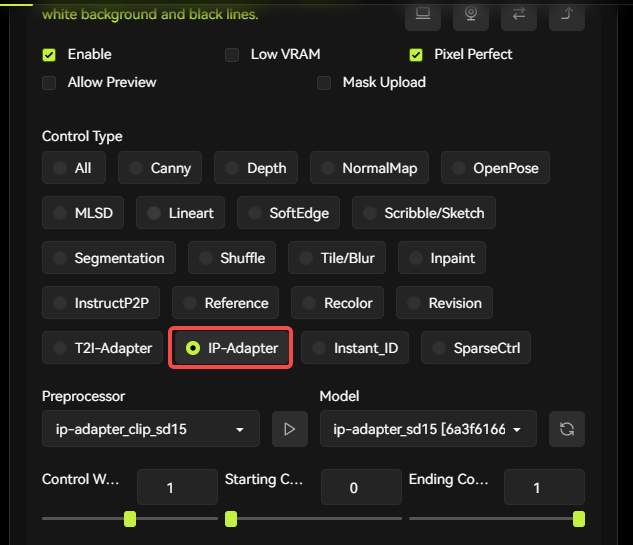Select the IP-Adapter control type
This screenshot has height=545, width=633.
point(232,348)
